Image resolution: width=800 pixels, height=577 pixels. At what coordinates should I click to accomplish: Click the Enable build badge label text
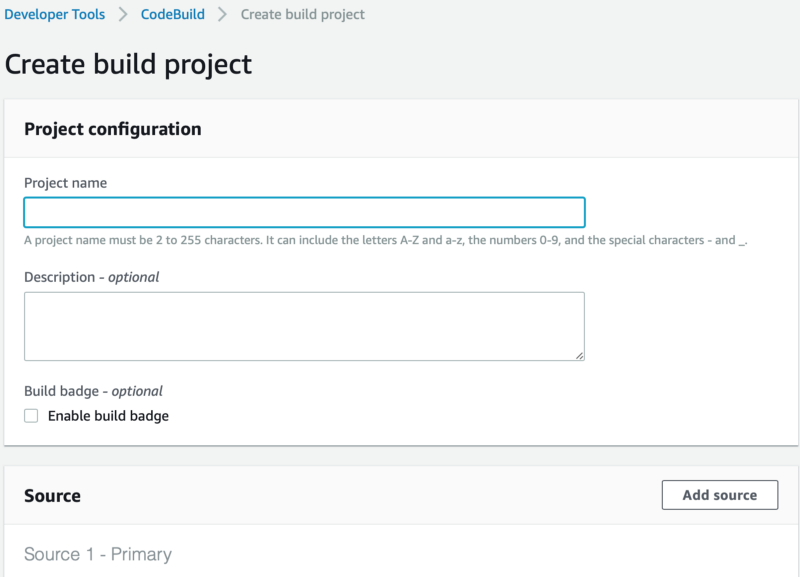(108, 416)
